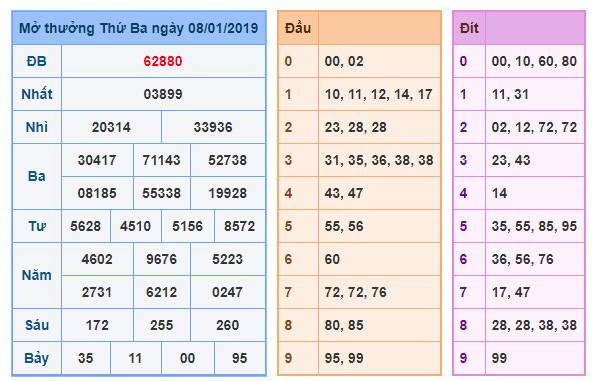
Task: Select Đầu row value '60'
Action: click(332, 259)
